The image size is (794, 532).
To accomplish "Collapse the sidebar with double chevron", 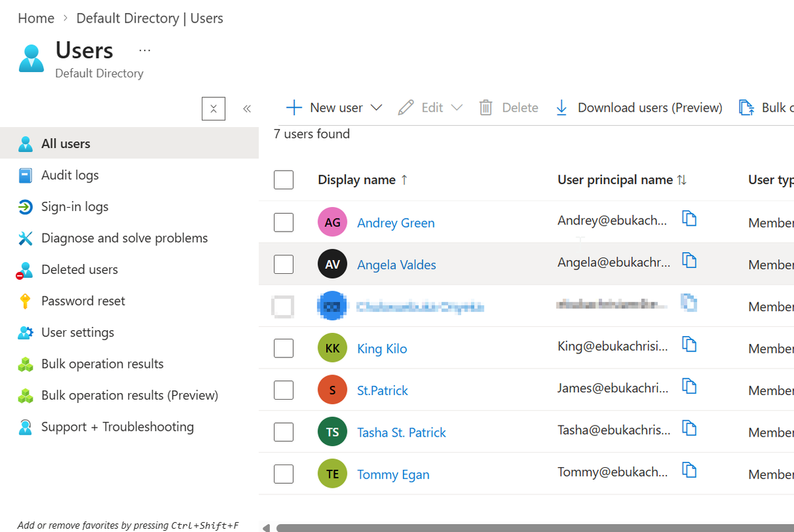I will coord(247,109).
